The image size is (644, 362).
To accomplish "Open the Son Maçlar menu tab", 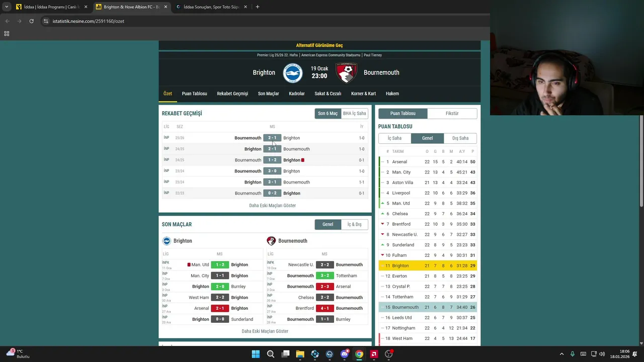I will click(x=268, y=94).
